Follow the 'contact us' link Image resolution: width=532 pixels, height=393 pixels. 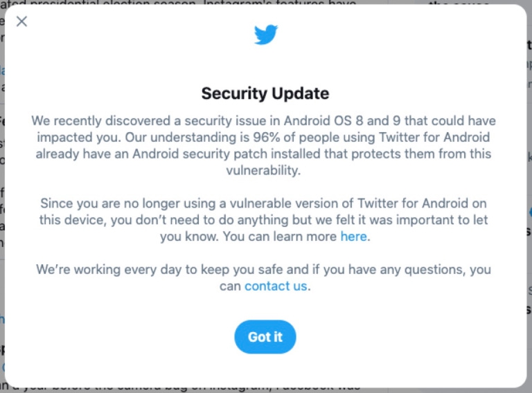(x=276, y=286)
